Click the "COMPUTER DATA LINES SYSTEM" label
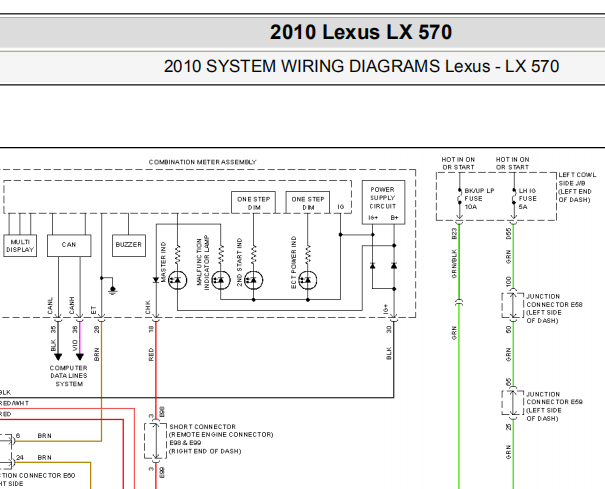Viewport: 605px width, 489px height. 69,376
